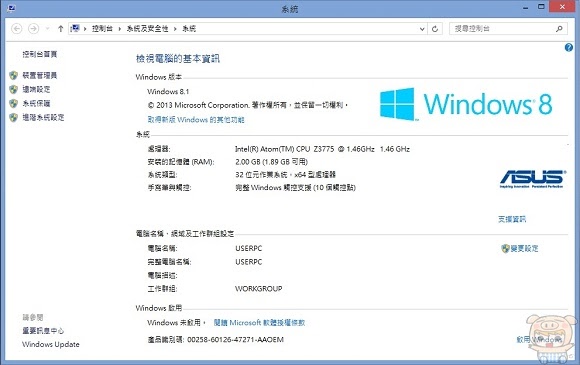Screen dimensions: 580x365
Task: Open 裝置管理員 from sidebar
Action: click(40, 75)
